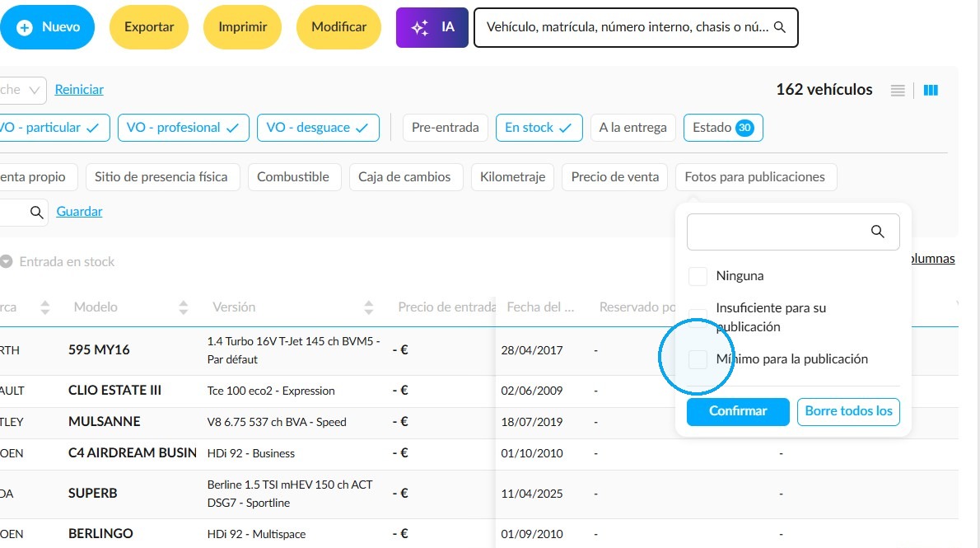Select the Pre-entrada status tab
980x548 pixels.
(445, 128)
